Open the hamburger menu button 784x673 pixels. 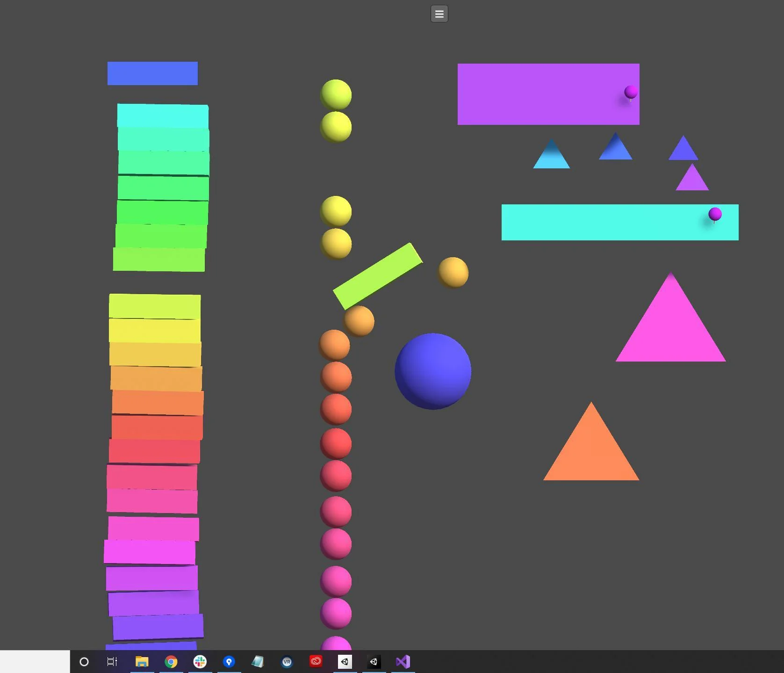tap(439, 14)
